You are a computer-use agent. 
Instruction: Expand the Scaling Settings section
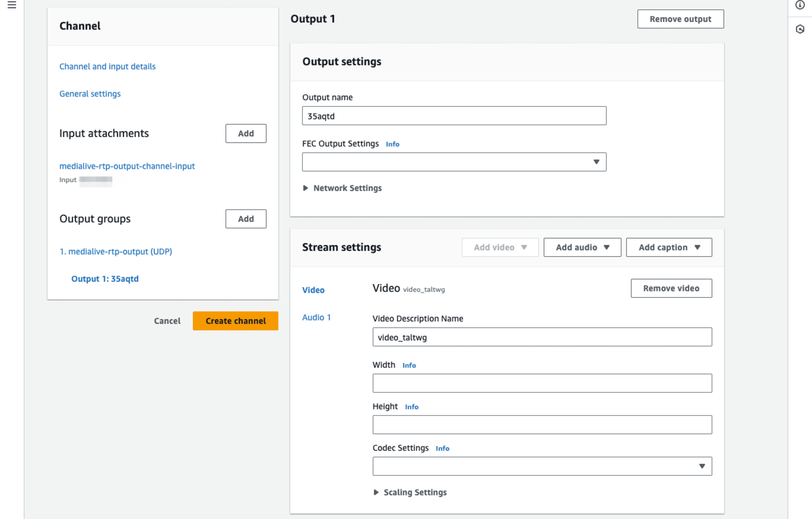click(410, 492)
